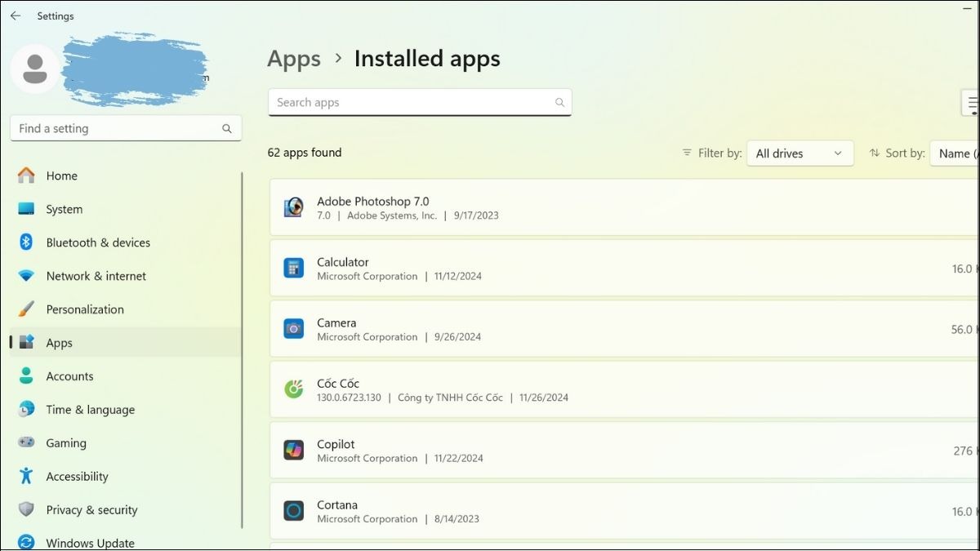
Task: Click Công ty TNHH Cốc Cốc publisher text
Action: [450, 398]
